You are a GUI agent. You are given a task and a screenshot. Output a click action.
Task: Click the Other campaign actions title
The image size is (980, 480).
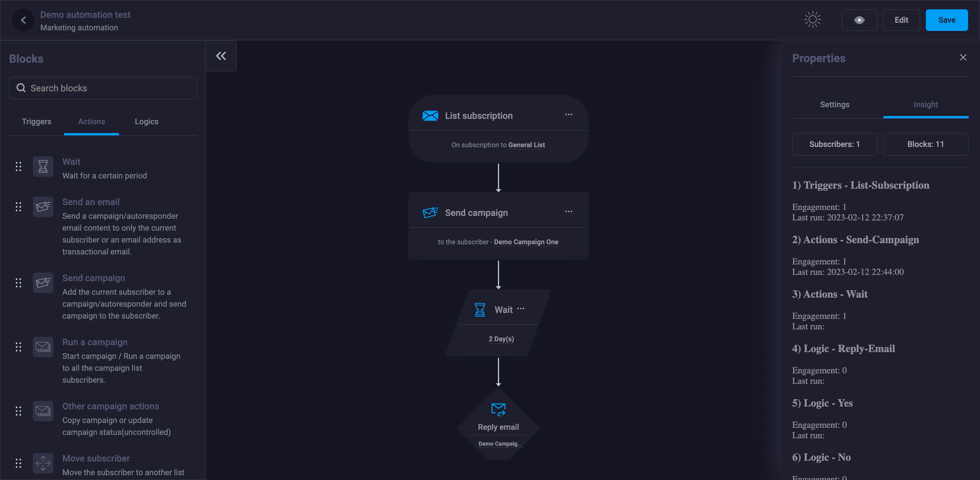(110, 406)
